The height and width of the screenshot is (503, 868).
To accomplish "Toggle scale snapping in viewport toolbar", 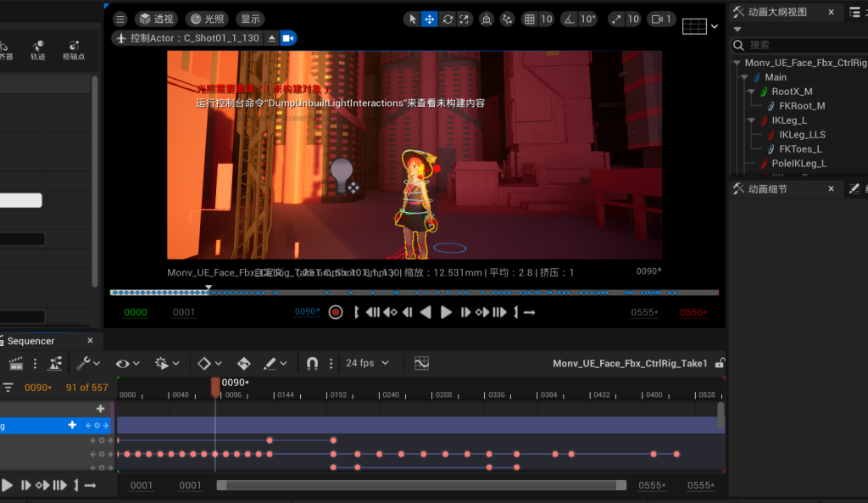I will [616, 20].
